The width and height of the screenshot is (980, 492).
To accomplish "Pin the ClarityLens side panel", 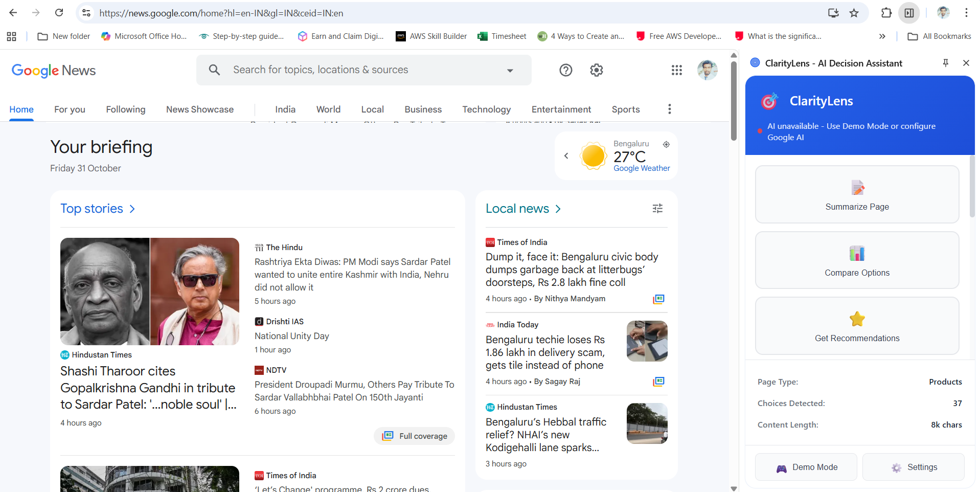I will (946, 63).
